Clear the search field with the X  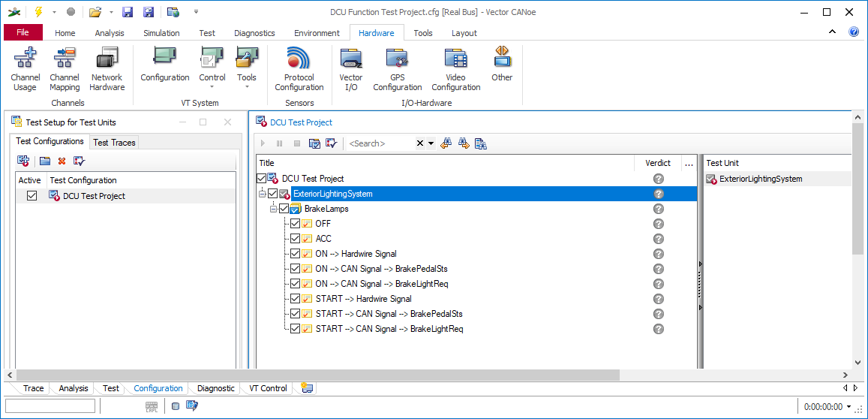pos(420,143)
